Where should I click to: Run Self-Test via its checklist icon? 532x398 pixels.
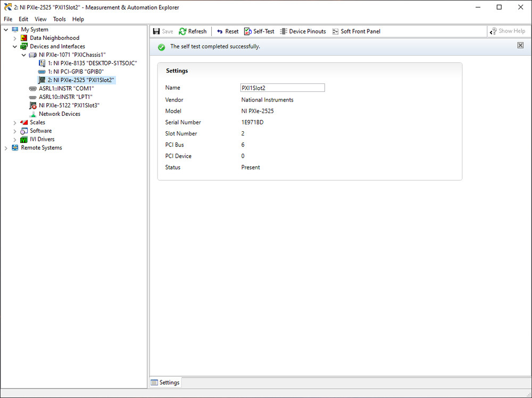248,31
